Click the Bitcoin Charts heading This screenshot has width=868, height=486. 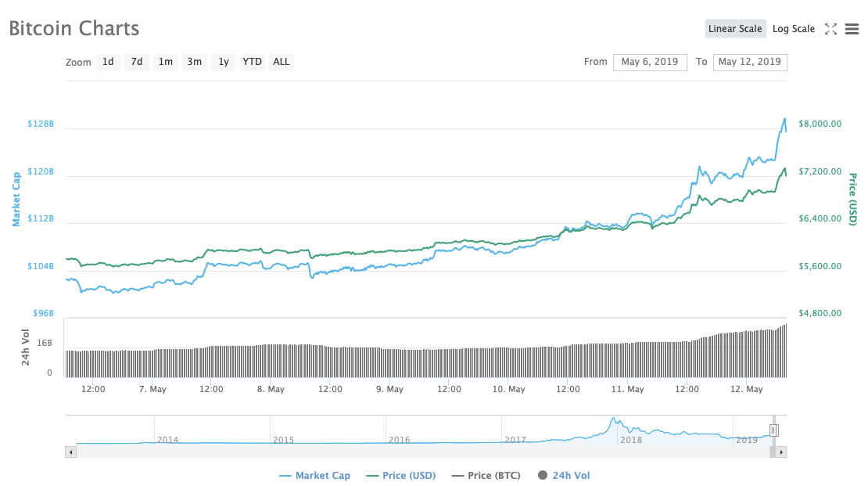74,28
